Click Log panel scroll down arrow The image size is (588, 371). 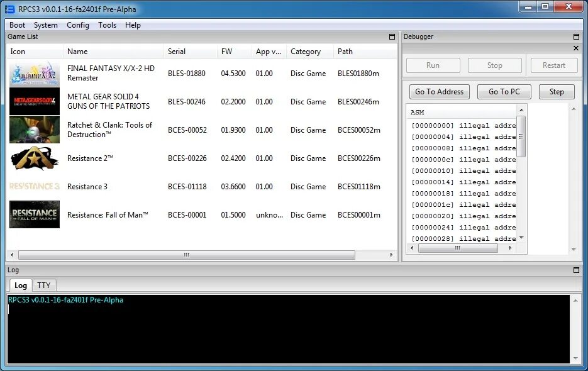tap(575, 358)
